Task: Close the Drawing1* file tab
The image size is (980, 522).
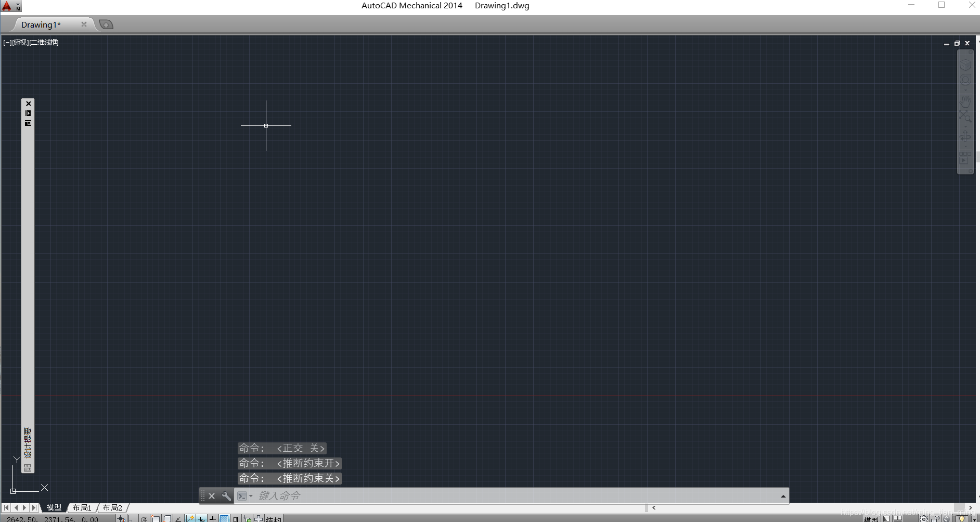Action: (x=84, y=24)
